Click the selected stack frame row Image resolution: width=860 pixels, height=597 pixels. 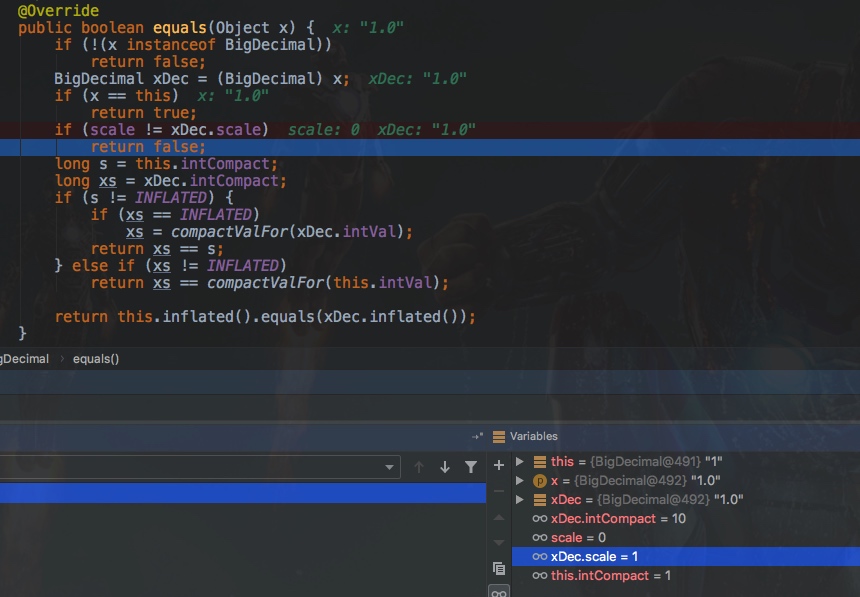200,492
